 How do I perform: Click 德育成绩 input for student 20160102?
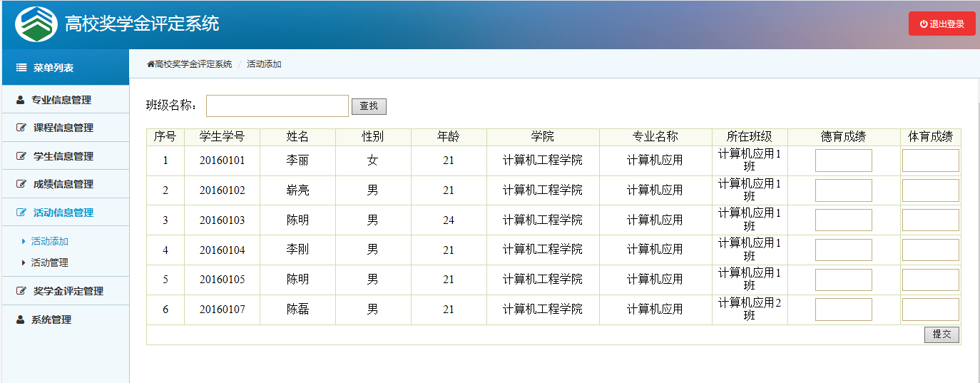(844, 190)
